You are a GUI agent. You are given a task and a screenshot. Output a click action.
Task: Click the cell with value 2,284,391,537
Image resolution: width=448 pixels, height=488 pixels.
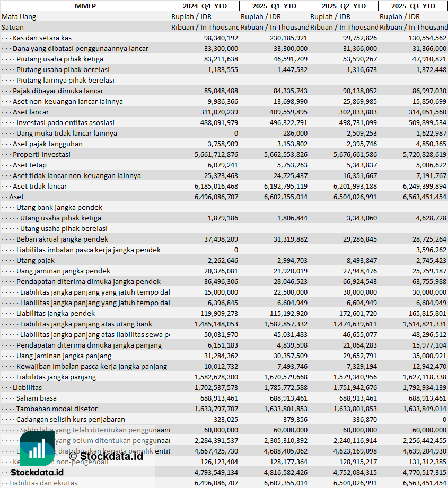click(216, 440)
